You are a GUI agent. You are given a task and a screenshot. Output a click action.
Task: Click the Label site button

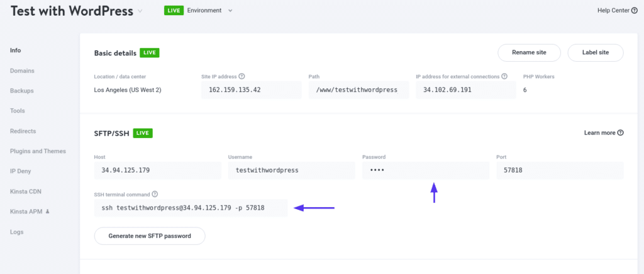point(596,53)
